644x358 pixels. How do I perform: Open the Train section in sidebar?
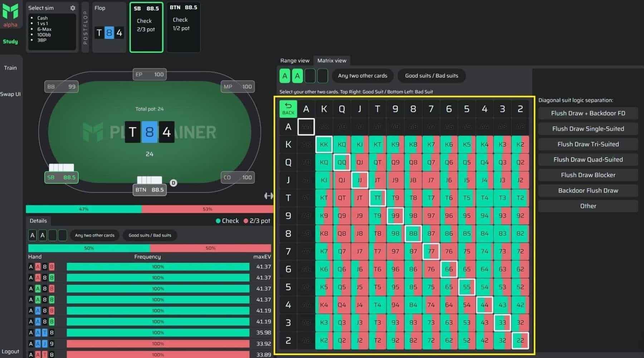click(x=10, y=68)
